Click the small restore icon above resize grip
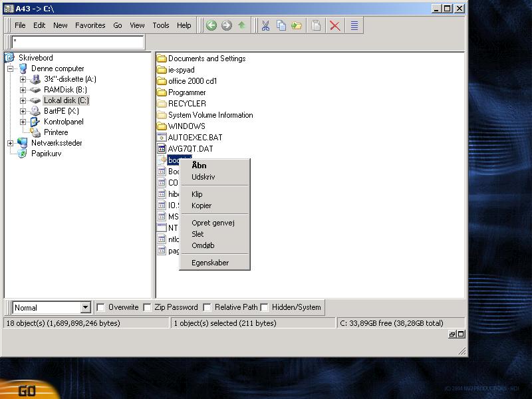The width and height of the screenshot is (532, 399). pyautogui.click(x=452, y=334)
